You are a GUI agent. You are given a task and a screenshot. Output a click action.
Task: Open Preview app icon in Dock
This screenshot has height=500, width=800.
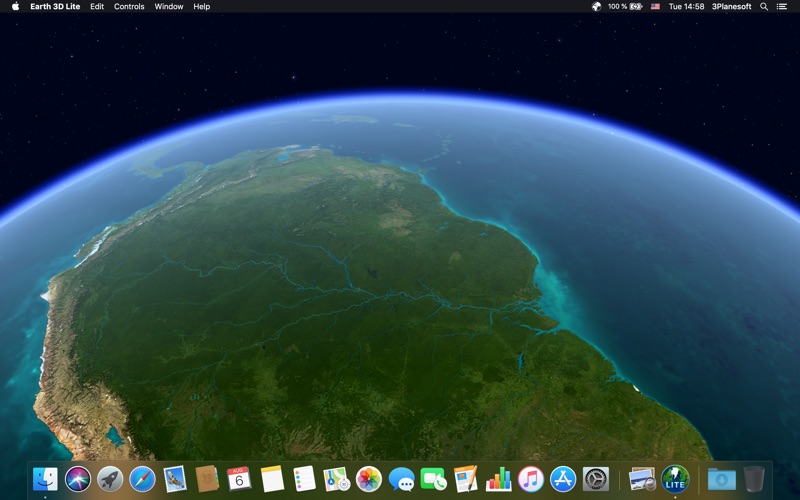(642, 480)
